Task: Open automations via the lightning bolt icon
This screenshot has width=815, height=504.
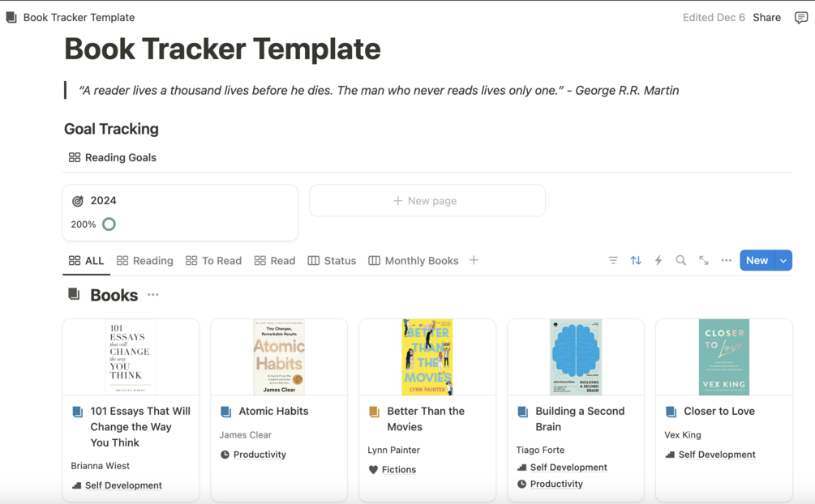Action: pyautogui.click(x=658, y=260)
